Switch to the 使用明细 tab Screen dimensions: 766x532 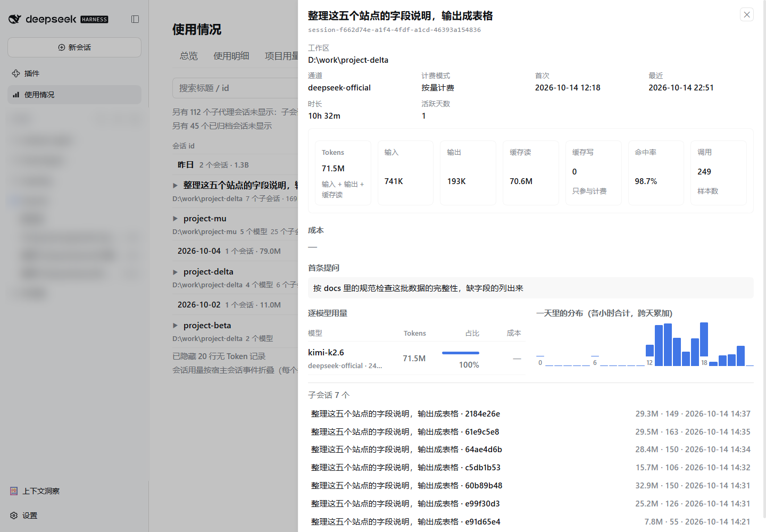tap(231, 56)
